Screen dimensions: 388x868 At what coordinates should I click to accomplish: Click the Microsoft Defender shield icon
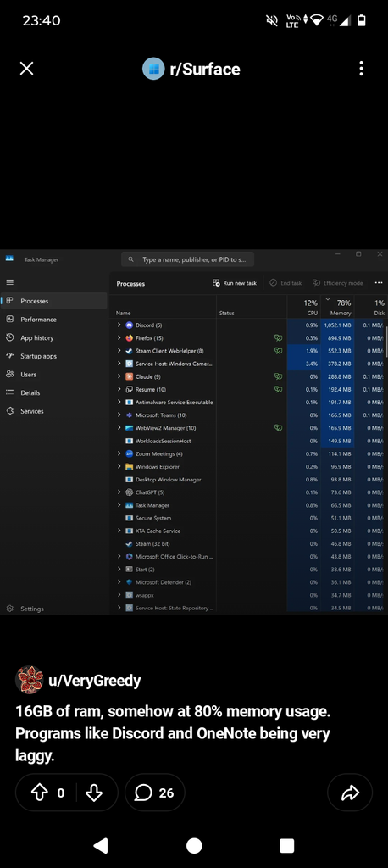(130, 581)
